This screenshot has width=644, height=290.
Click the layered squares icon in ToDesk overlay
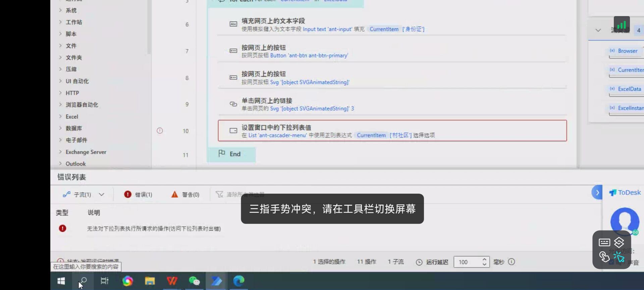coord(619,242)
